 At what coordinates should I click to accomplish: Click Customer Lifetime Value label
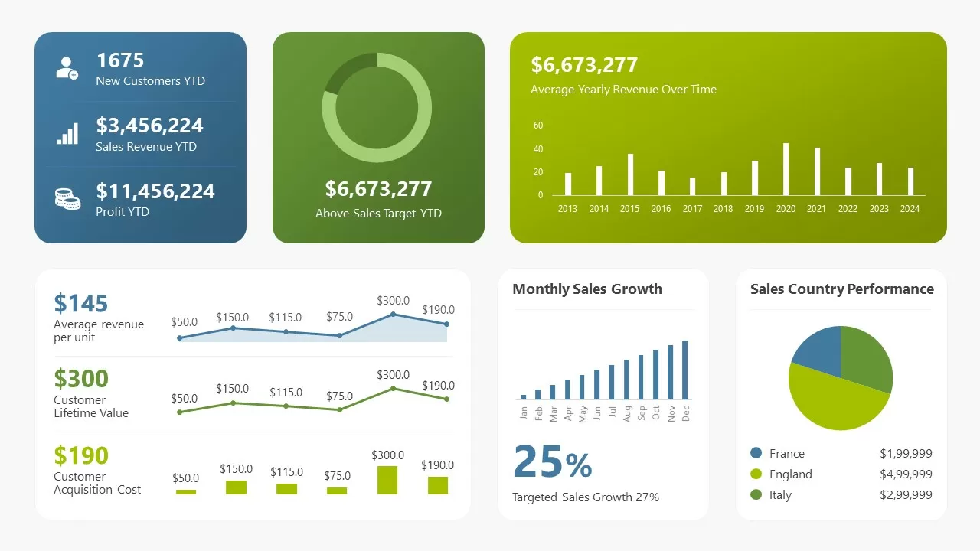91,406
